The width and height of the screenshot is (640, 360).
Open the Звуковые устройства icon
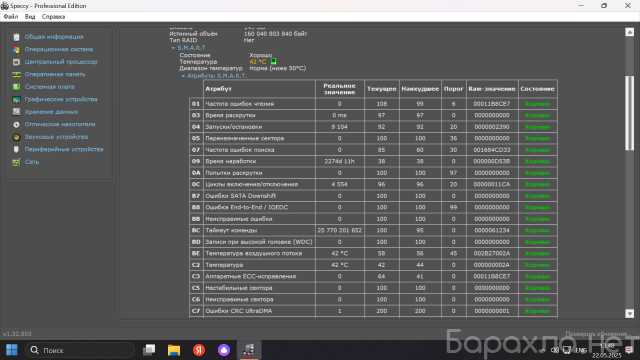16,137
